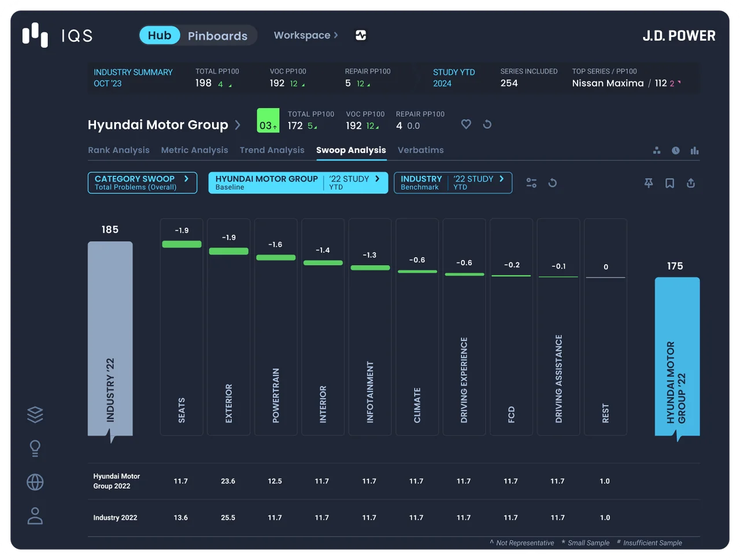The image size is (740, 560).
Task: Click the Seats category bar
Action: tap(182, 327)
